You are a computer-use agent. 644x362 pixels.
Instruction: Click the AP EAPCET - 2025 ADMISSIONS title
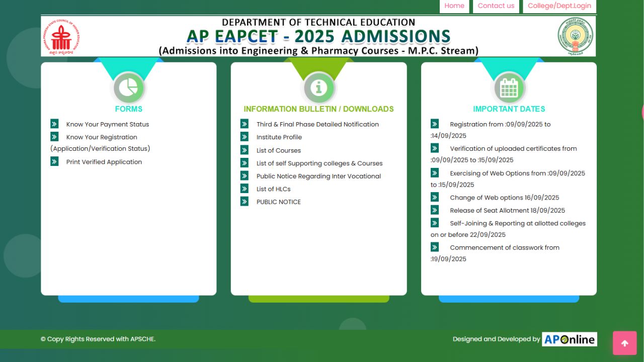(x=318, y=36)
